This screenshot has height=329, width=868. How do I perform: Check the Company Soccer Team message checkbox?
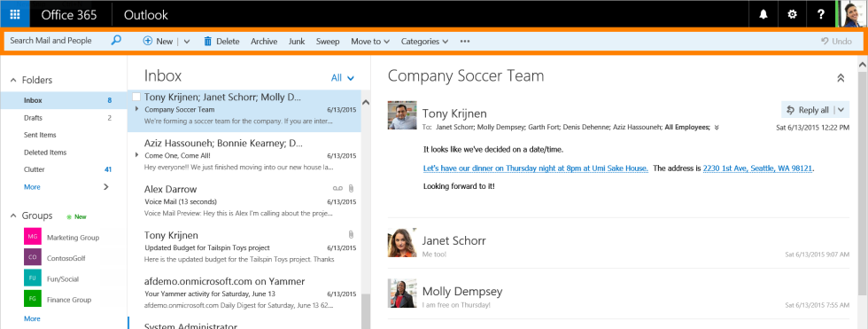pyautogui.click(x=136, y=97)
